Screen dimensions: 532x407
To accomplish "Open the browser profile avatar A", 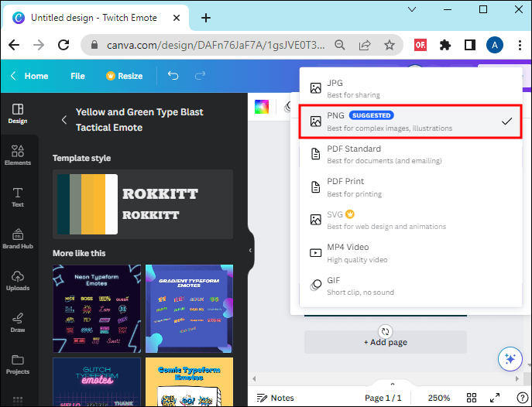I will point(495,45).
